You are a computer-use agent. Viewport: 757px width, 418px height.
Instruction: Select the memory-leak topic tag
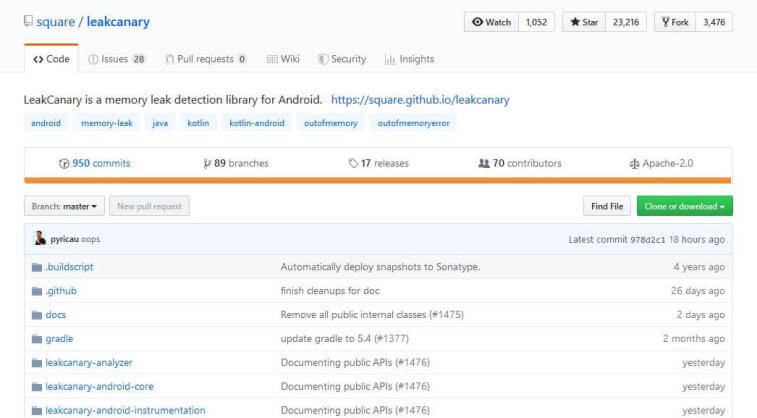107,123
